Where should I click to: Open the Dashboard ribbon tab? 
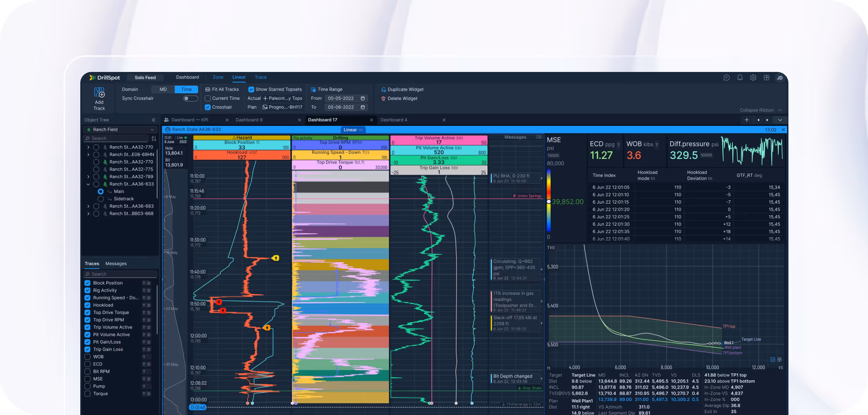(187, 77)
